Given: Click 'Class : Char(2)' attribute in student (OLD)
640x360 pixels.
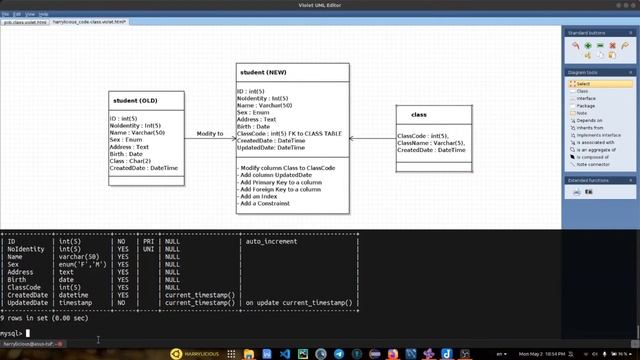Looking at the screenshot, I should (x=130, y=161).
